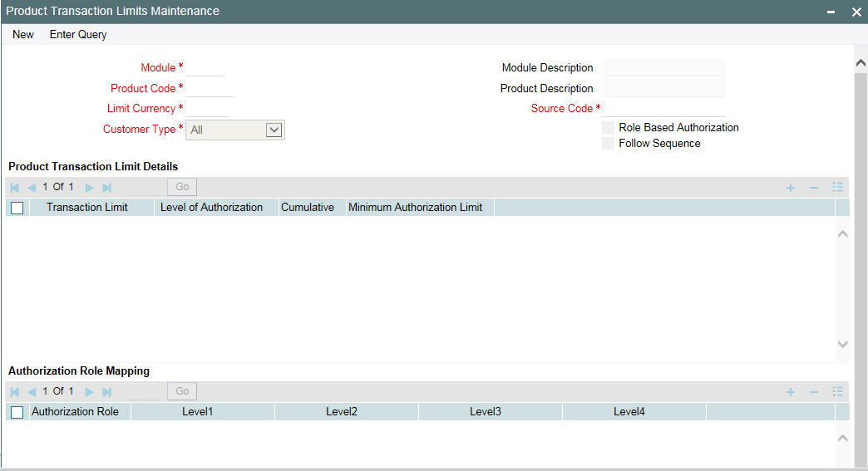Add row to Product Transaction Limit Details
Image resolution: width=868 pixels, height=471 pixels.
(x=791, y=188)
